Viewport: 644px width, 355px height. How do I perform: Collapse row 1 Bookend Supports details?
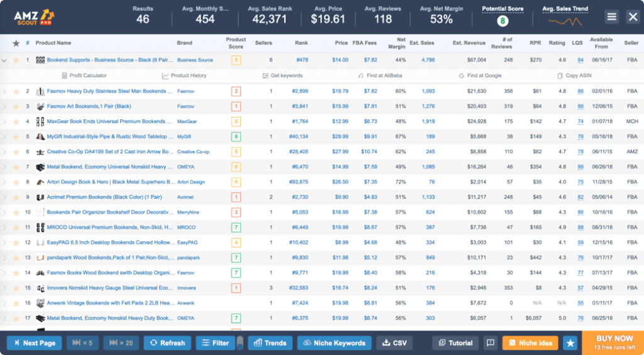[4, 60]
